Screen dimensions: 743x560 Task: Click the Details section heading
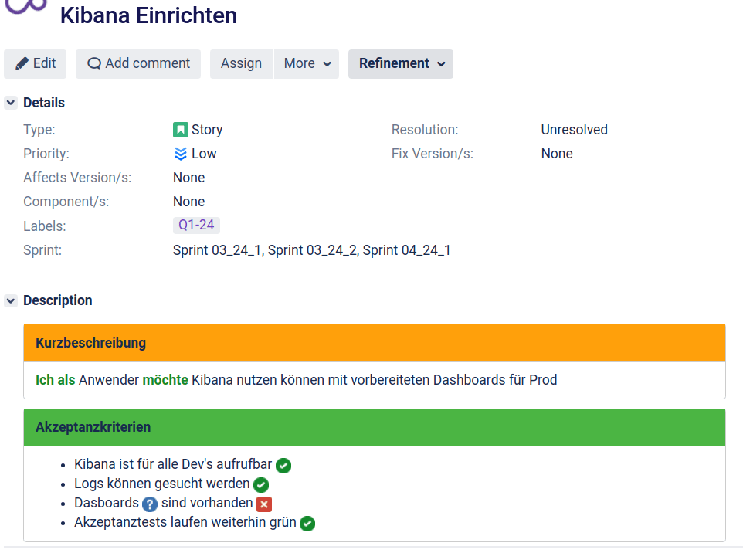(x=44, y=102)
